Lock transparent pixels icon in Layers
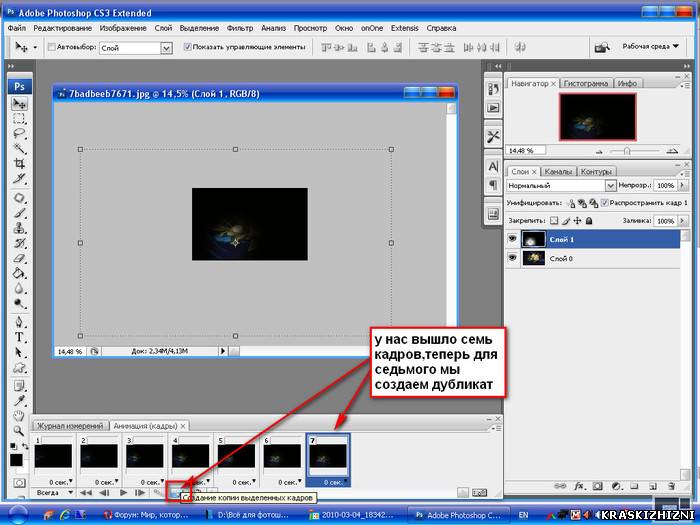This screenshot has width=700, height=525. pyautogui.click(x=554, y=221)
